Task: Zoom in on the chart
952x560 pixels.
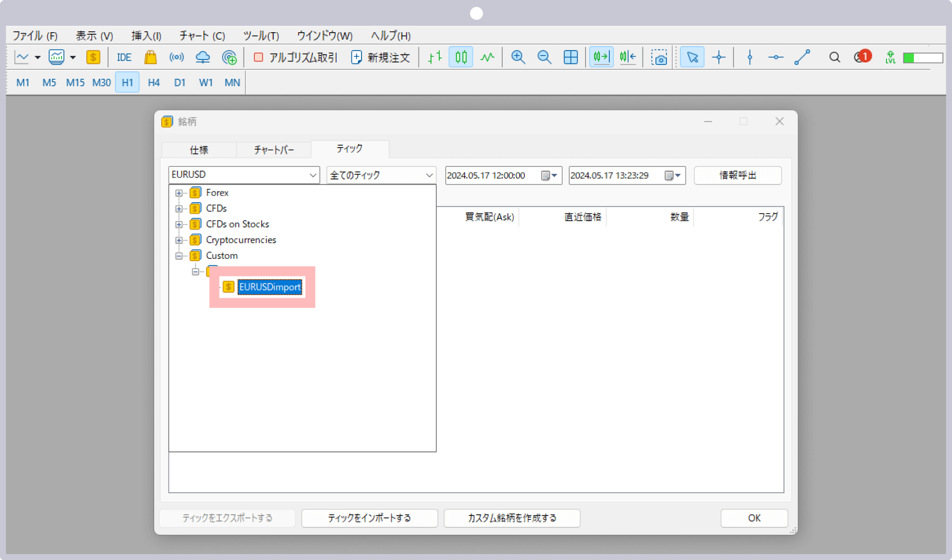Action: (x=518, y=57)
